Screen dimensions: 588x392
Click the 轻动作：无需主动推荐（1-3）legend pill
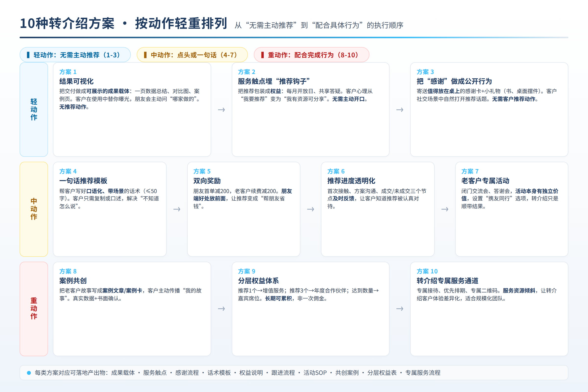75,55
